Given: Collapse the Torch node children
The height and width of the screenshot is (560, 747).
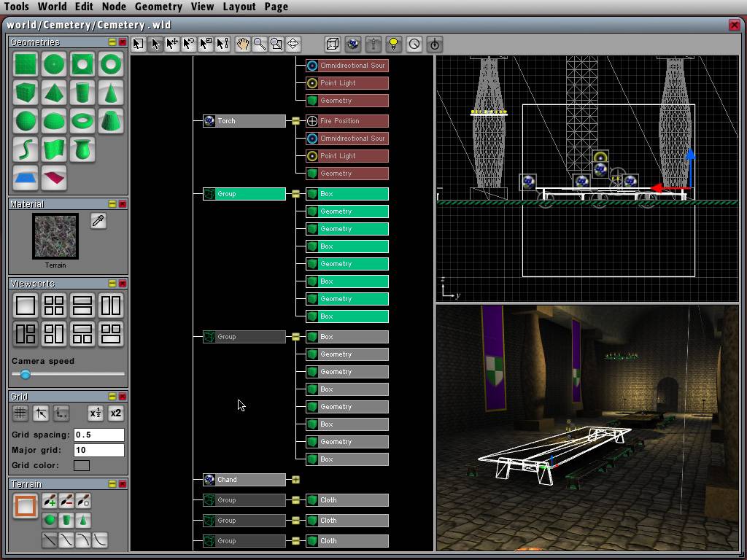Looking at the screenshot, I should (x=295, y=121).
